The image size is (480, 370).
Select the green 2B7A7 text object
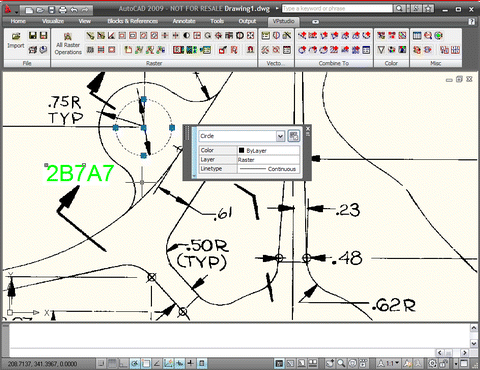[x=80, y=173]
